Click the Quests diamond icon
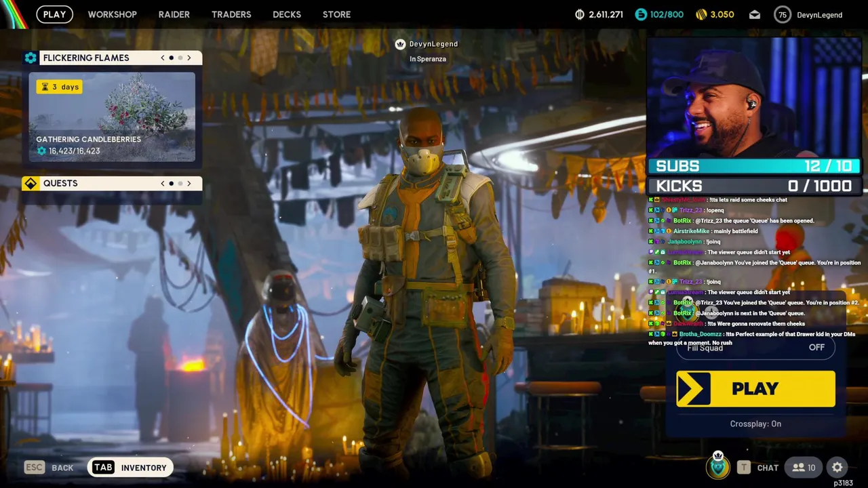 point(31,183)
